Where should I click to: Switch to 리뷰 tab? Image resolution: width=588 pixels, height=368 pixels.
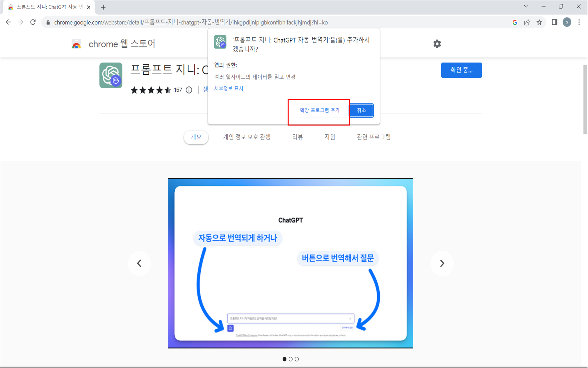pos(298,137)
